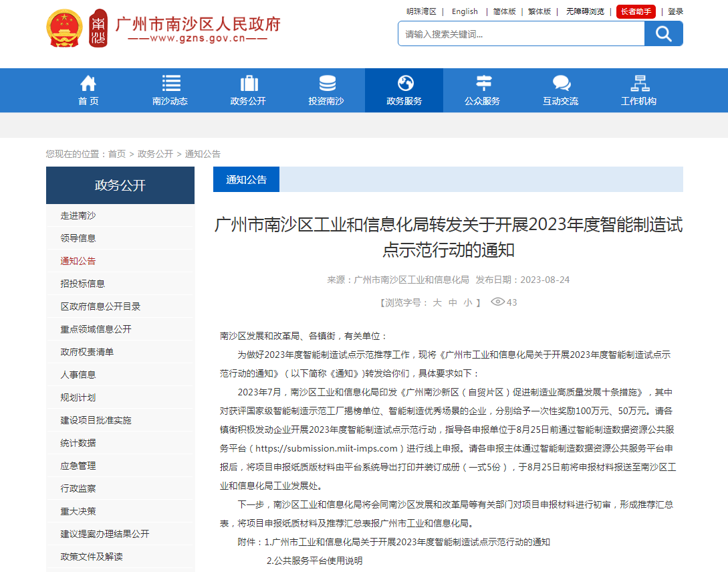Select the 通知公告 section tab
728x572 pixels.
[246, 179]
